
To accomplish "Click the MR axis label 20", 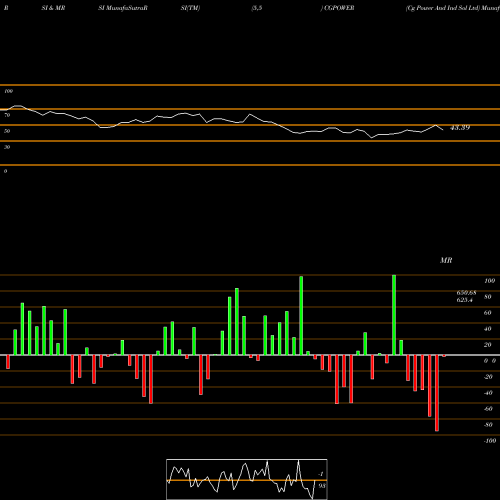I will coord(488,345).
